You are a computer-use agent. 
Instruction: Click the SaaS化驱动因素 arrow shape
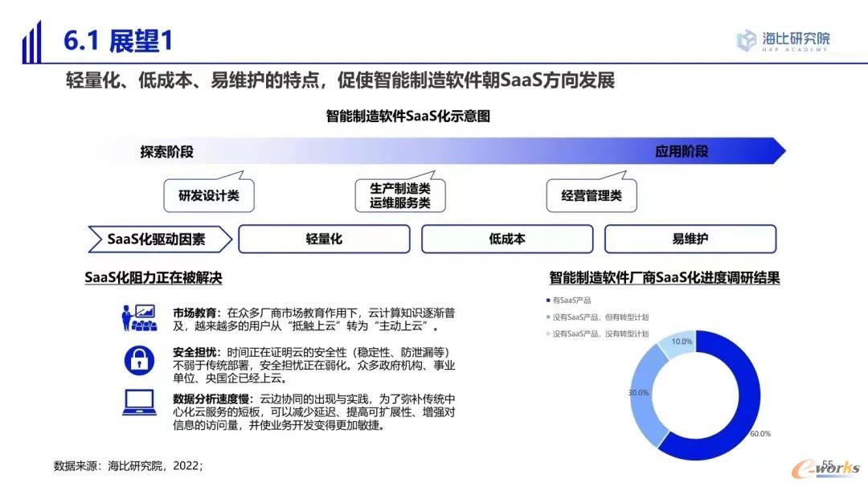(160, 239)
